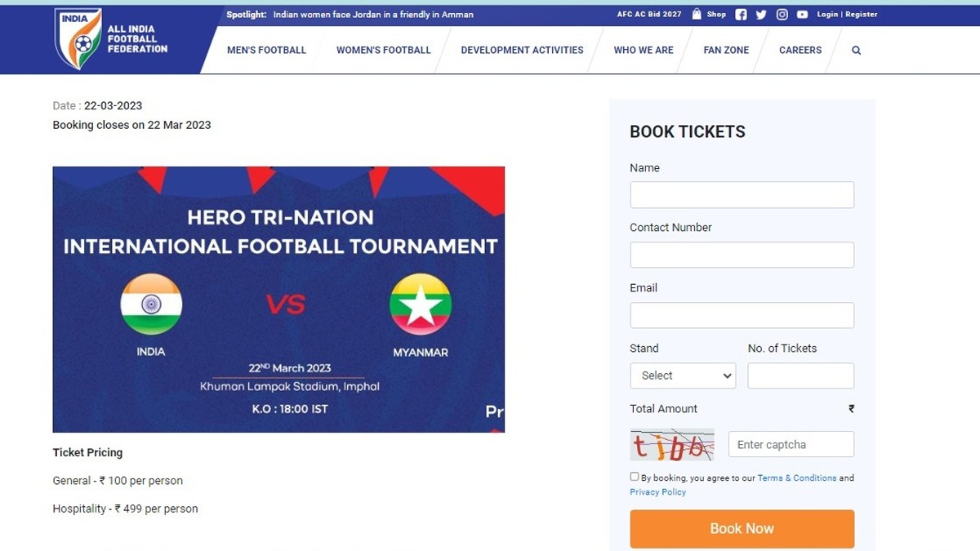The height and width of the screenshot is (551, 980).
Task: Open the Development Activities menu
Action: [x=522, y=50]
